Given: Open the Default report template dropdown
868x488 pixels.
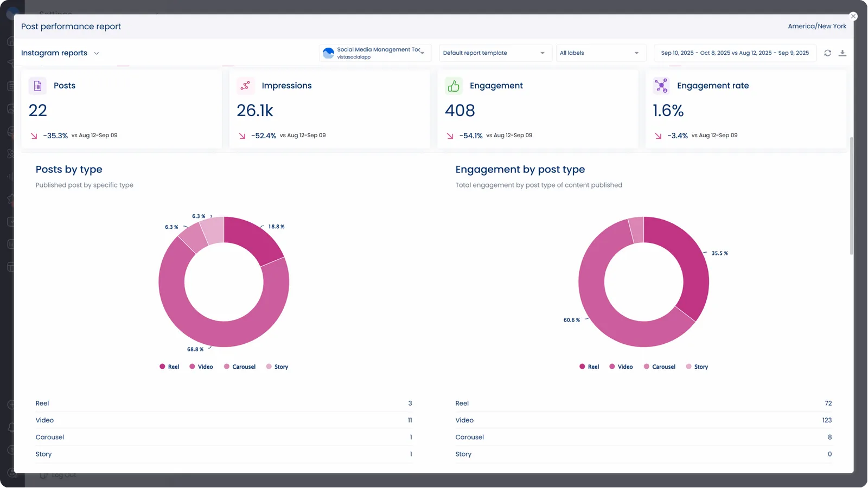Looking at the screenshot, I should click(494, 53).
